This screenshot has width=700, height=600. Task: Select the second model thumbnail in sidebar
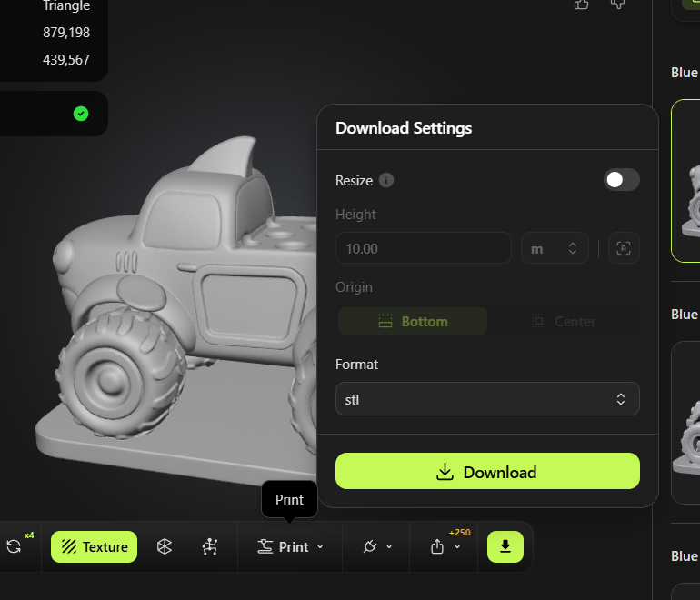(x=685, y=423)
